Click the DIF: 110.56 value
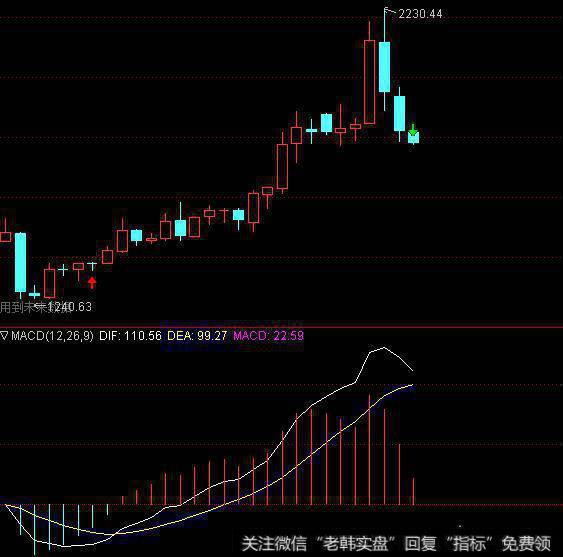 coord(130,336)
